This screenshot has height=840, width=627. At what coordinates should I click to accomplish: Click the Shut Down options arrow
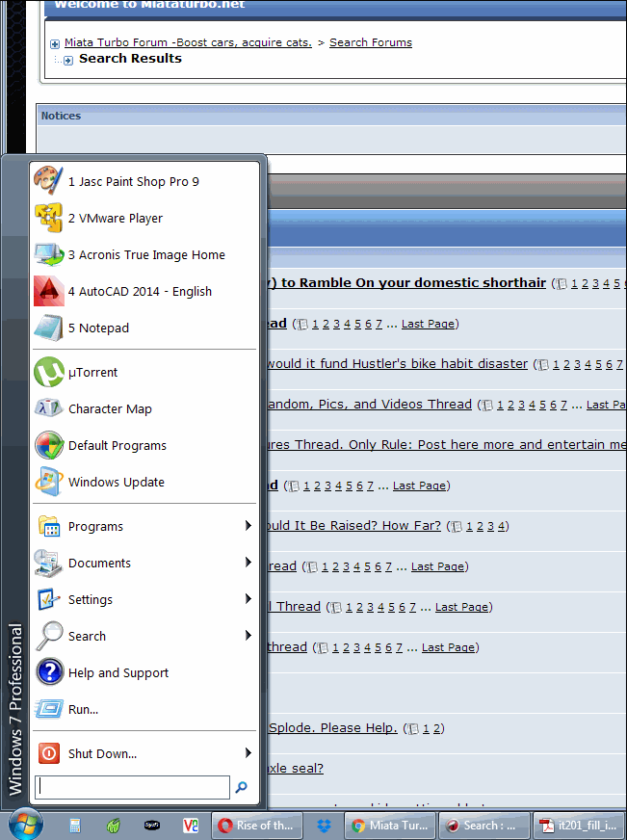(x=248, y=752)
